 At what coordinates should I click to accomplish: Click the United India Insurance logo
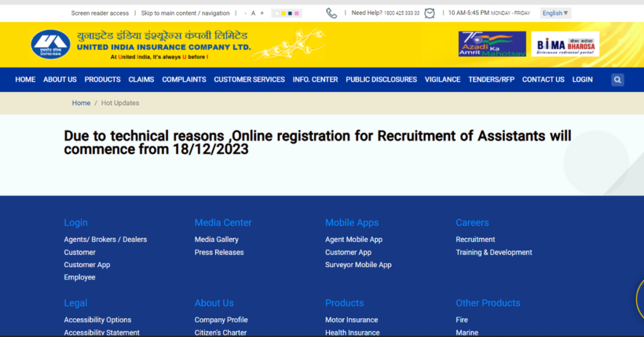pyautogui.click(x=50, y=45)
